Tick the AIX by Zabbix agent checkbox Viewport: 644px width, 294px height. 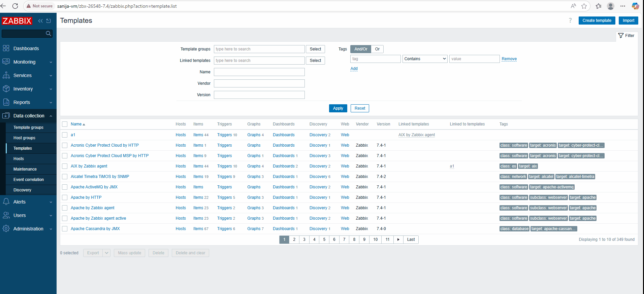click(65, 166)
